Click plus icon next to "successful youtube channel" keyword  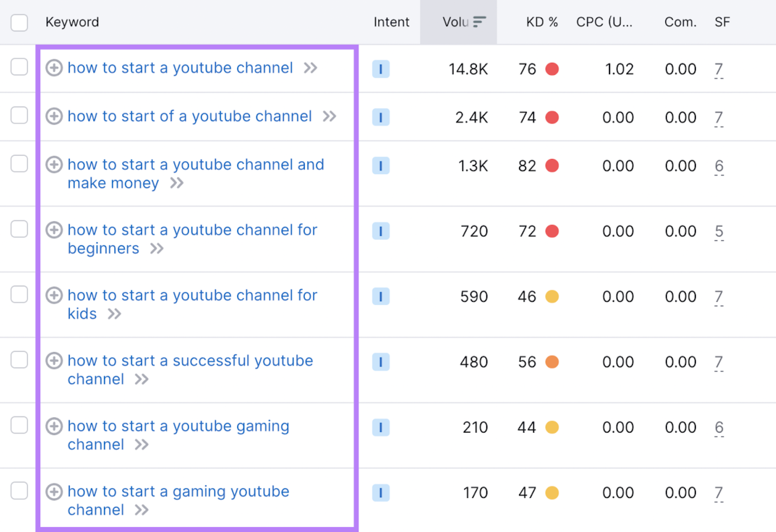54,361
